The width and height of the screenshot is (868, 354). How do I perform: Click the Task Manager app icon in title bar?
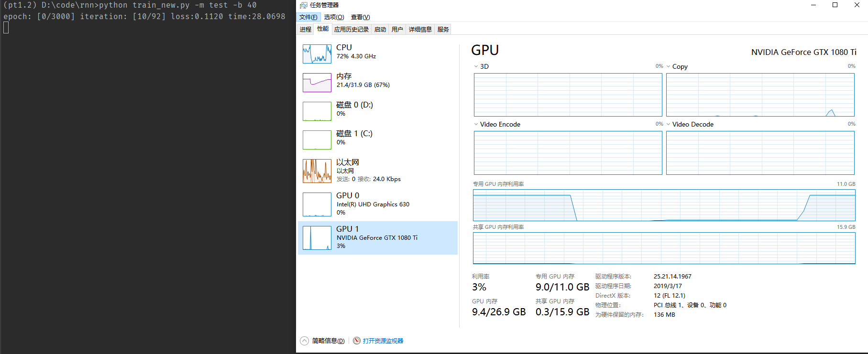click(303, 5)
